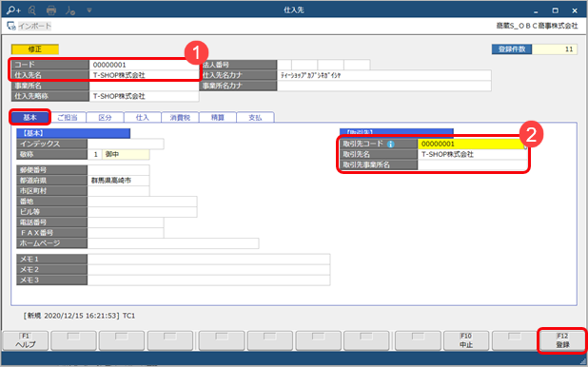The height and width of the screenshot is (367, 588).
Task: Click the F10 中止 button
Action: click(466, 340)
